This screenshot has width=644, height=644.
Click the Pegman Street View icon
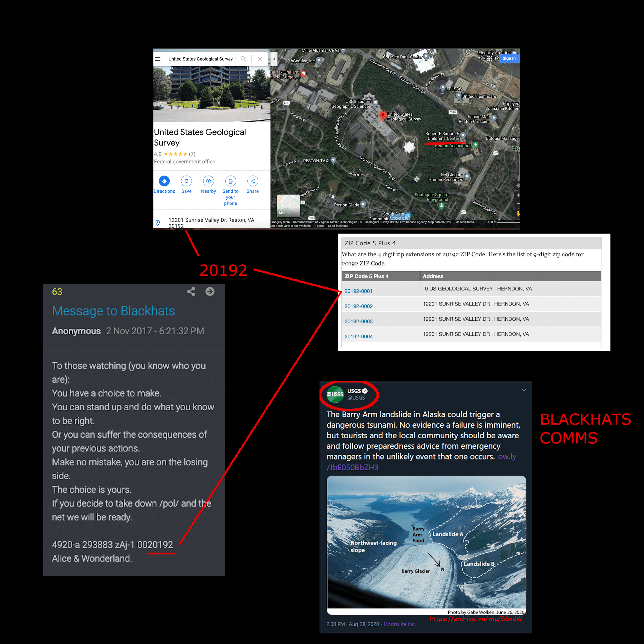(518, 214)
